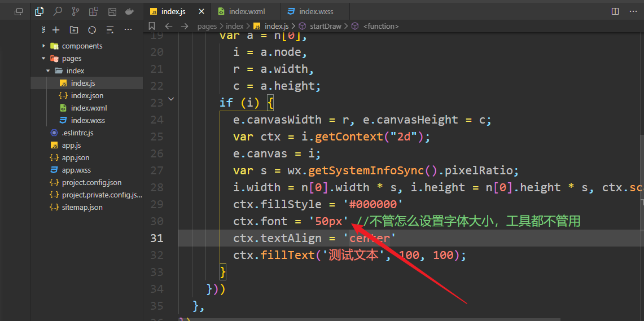
Task: Split the editor to the right
Action: [x=615, y=11]
